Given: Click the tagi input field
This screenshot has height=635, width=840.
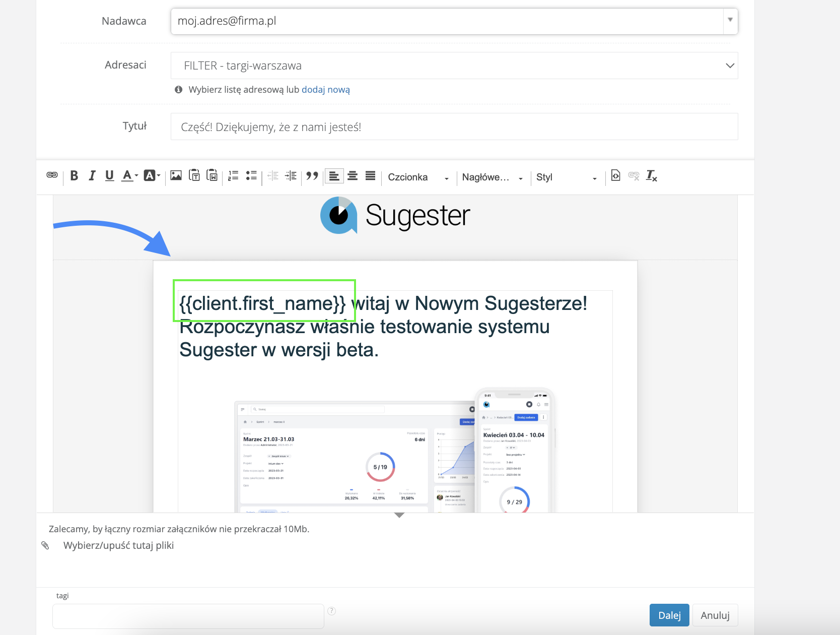Looking at the screenshot, I should click(188, 616).
